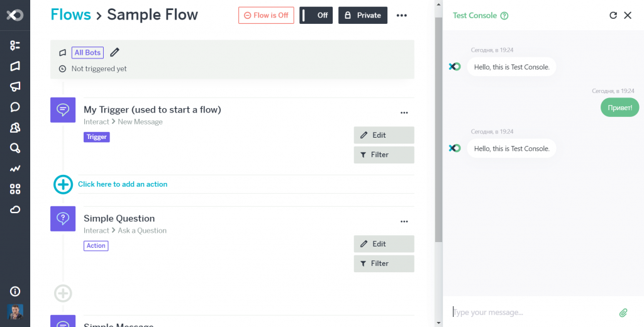The height and width of the screenshot is (327, 644).
Task: Go to Flows breadcrumb
Action: point(70,14)
